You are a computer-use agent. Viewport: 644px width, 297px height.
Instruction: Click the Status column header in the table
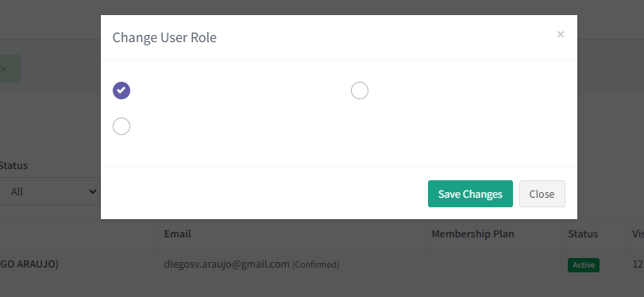[583, 234]
